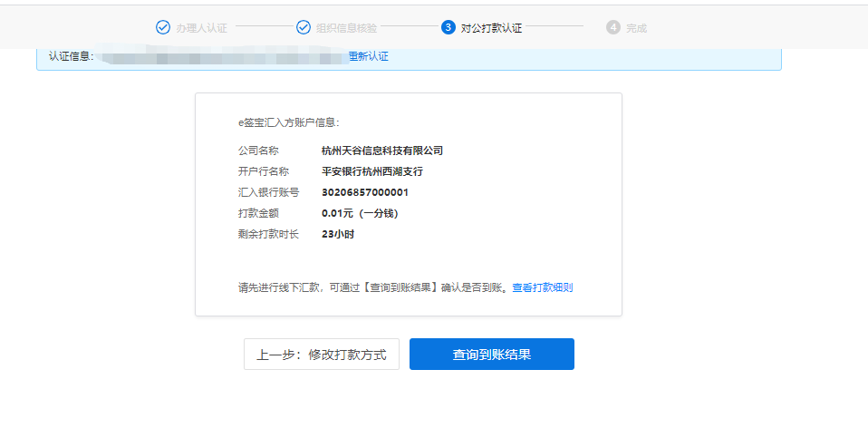The width and height of the screenshot is (868, 428).
Task: Click the step 3 number circle icon
Action: pos(448,27)
